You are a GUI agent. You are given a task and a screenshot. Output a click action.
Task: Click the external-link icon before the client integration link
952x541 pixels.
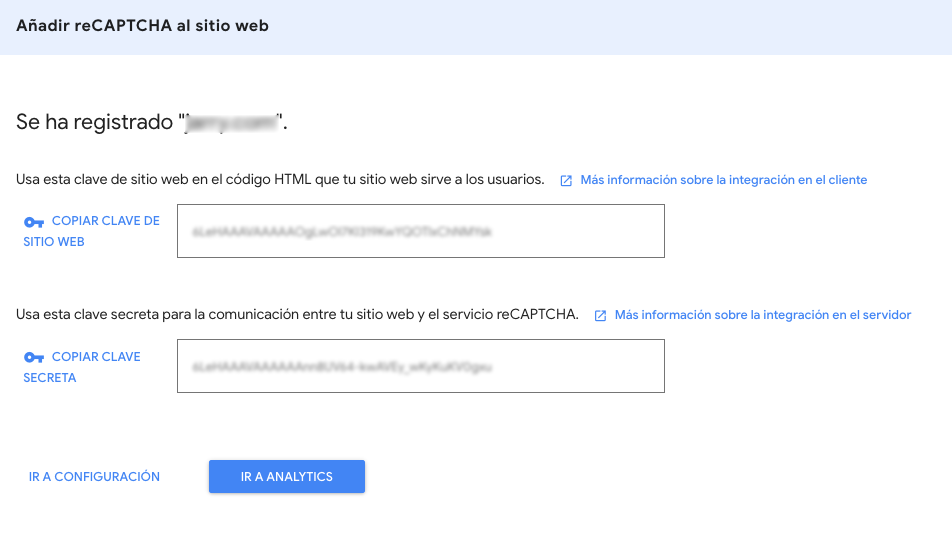566,181
